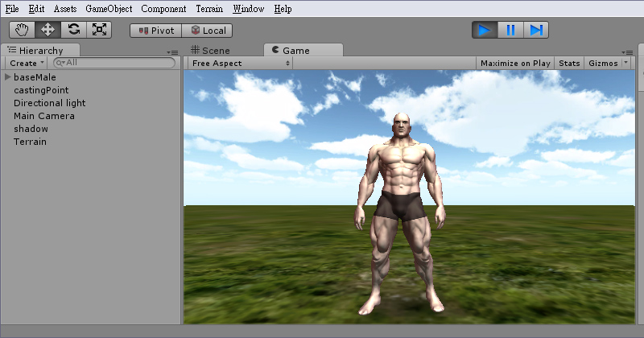Viewport: 644px width, 338px height.
Task: Open the Window menu
Action: (249, 9)
